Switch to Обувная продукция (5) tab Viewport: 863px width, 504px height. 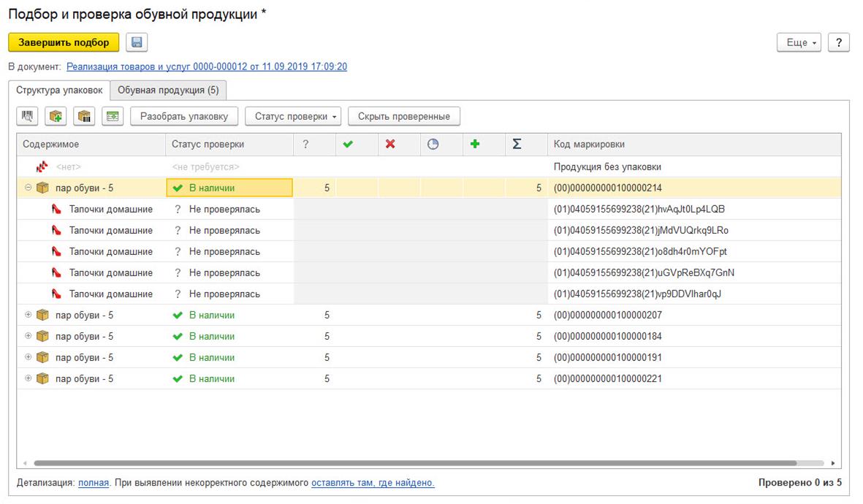(168, 90)
